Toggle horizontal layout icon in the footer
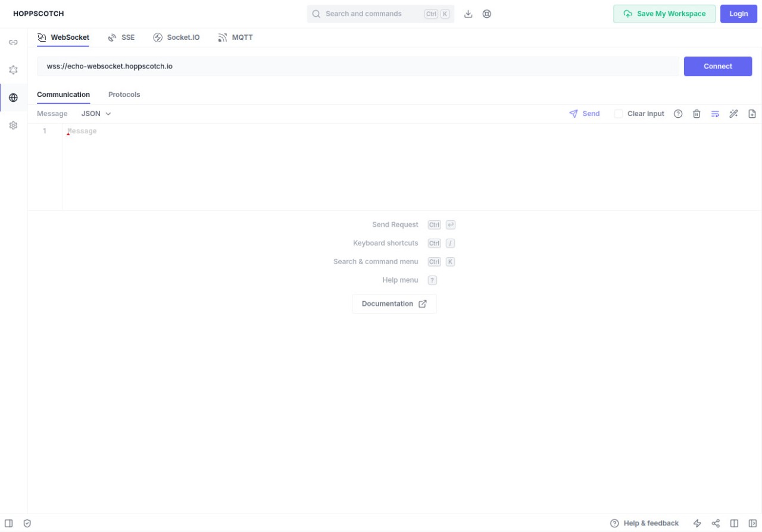The width and height of the screenshot is (762, 532). point(734,523)
